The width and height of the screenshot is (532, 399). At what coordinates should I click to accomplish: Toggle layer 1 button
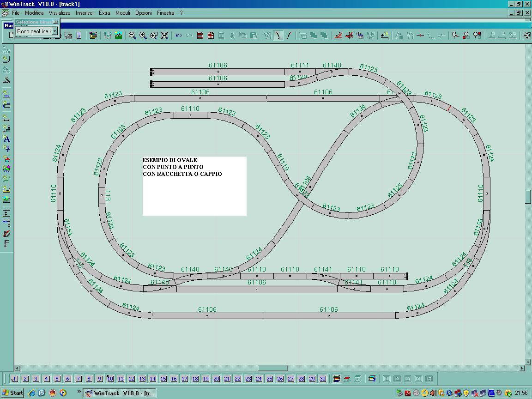click(14, 379)
